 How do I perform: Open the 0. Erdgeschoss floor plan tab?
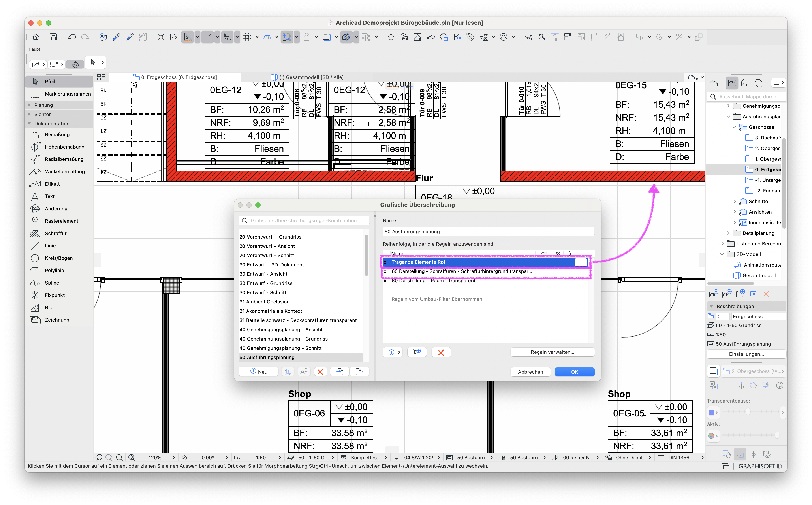[175, 77]
